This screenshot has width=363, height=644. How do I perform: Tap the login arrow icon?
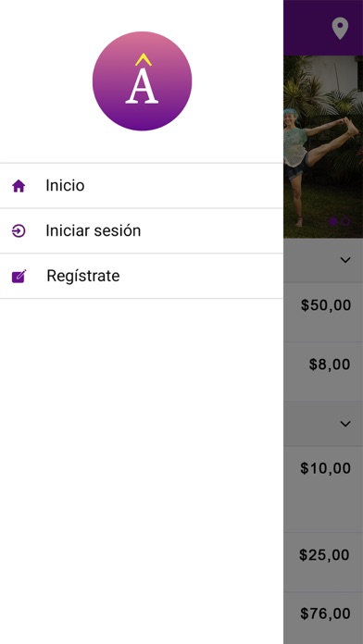point(19,231)
